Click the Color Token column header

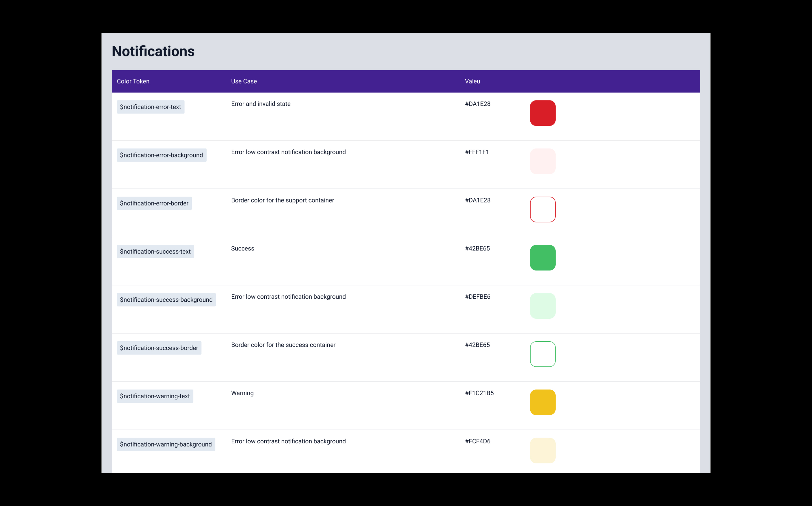coord(133,81)
